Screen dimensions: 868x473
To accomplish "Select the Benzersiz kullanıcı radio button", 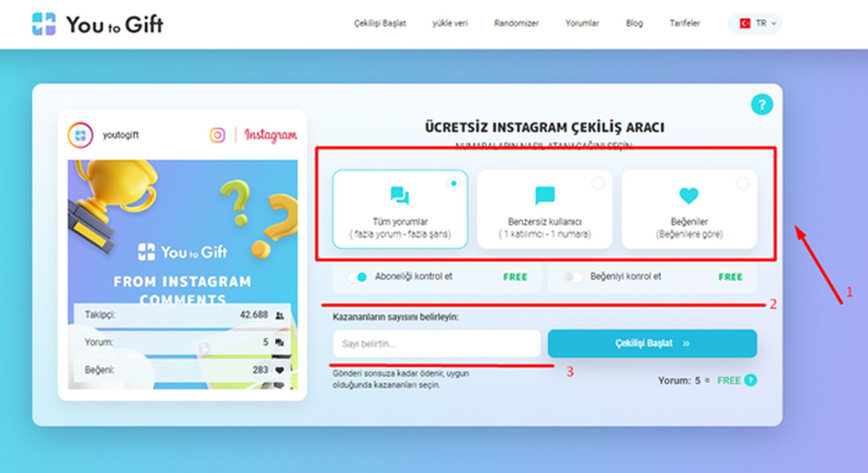I will click(599, 184).
